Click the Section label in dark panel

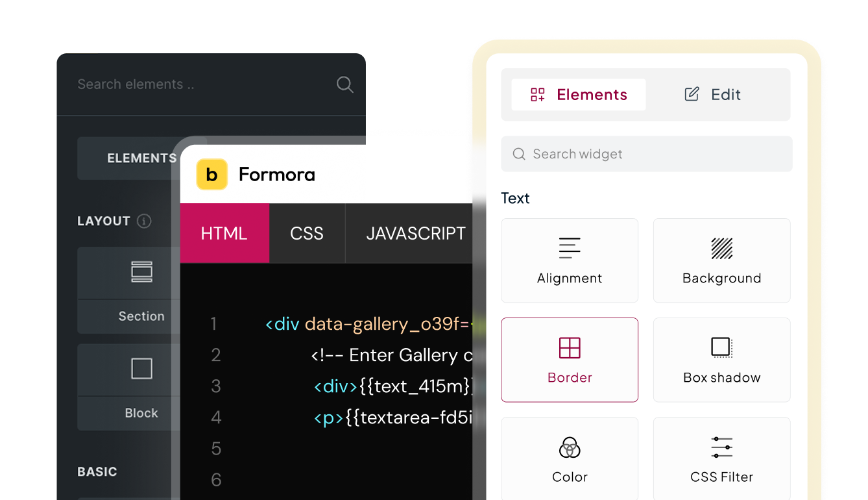(141, 316)
